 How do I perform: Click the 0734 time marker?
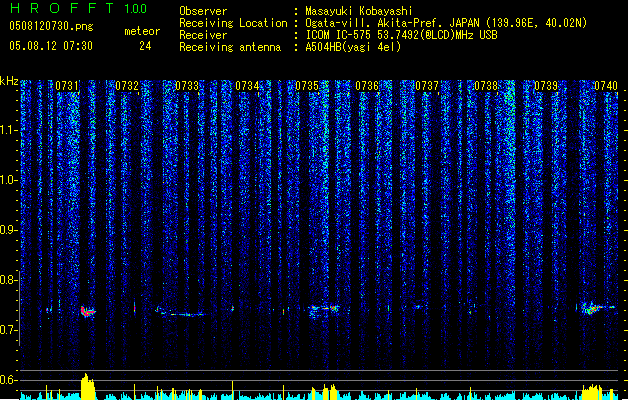point(247,86)
